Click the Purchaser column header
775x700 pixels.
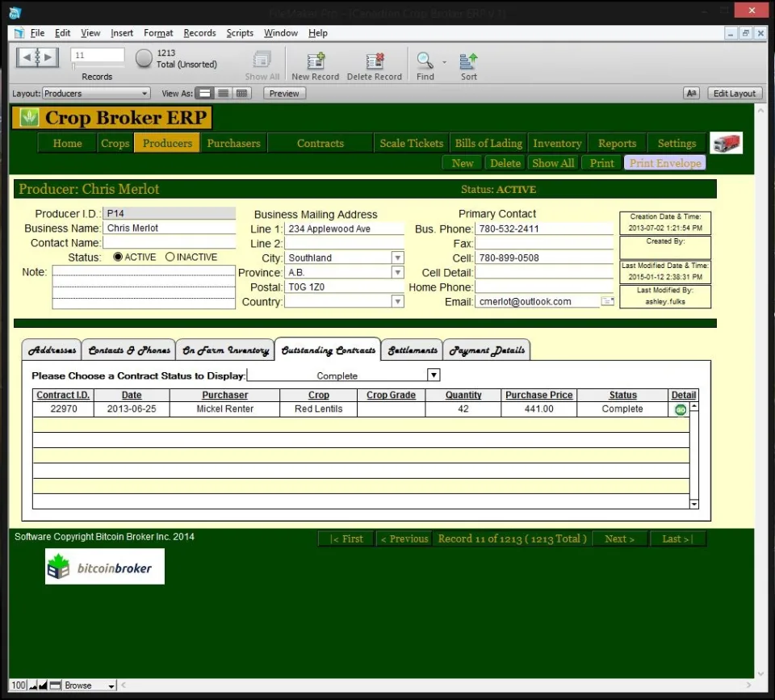(x=225, y=395)
